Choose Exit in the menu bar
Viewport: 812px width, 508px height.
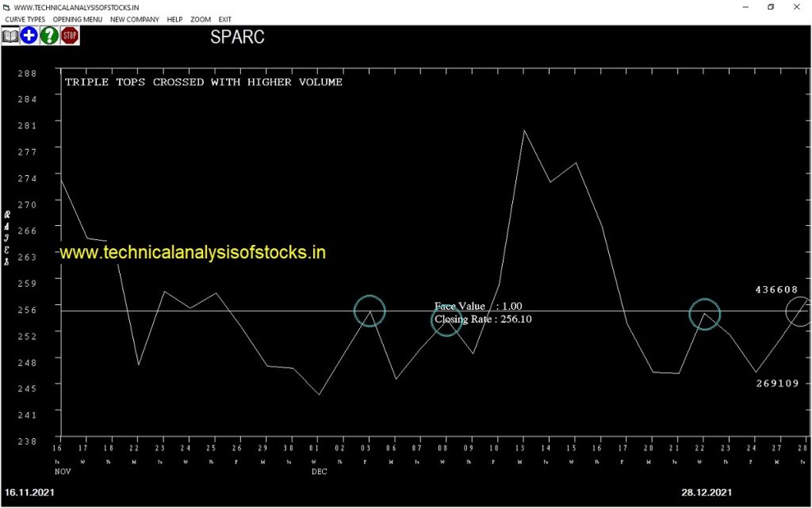[225, 19]
